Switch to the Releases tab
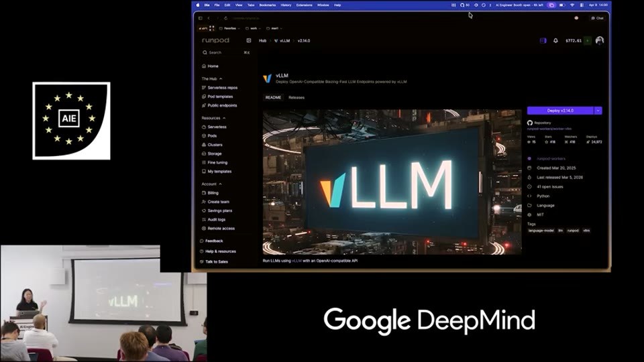 click(297, 97)
